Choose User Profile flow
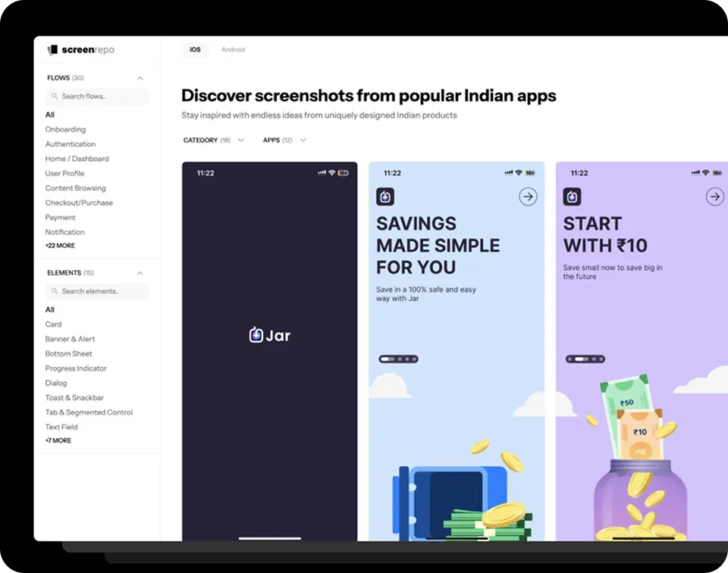The height and width of the screenshot is (573, 728). [64, 173]
